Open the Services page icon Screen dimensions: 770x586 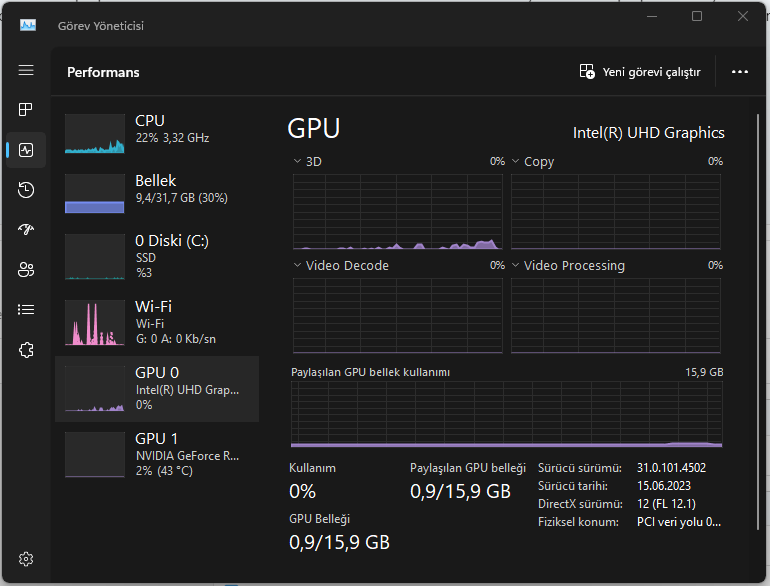click(x=26, y=350)
